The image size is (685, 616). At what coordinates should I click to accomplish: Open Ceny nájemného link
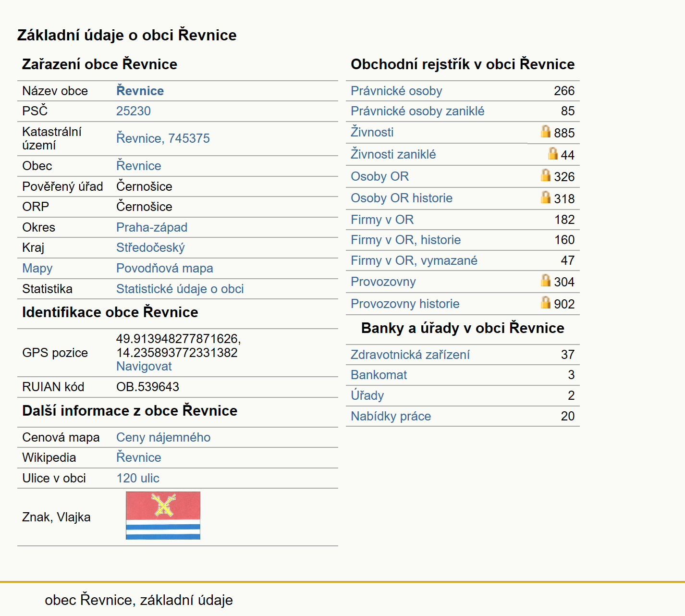click(163, 437)
